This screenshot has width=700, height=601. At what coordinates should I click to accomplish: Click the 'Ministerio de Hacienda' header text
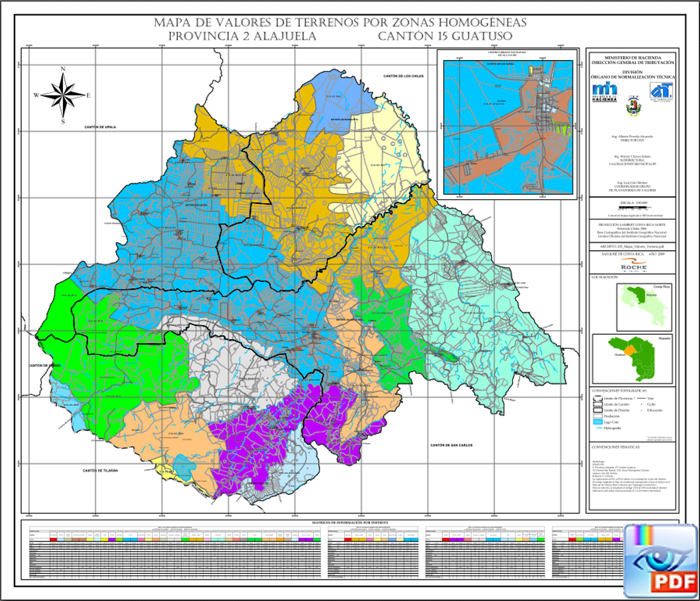pos(633,58)
